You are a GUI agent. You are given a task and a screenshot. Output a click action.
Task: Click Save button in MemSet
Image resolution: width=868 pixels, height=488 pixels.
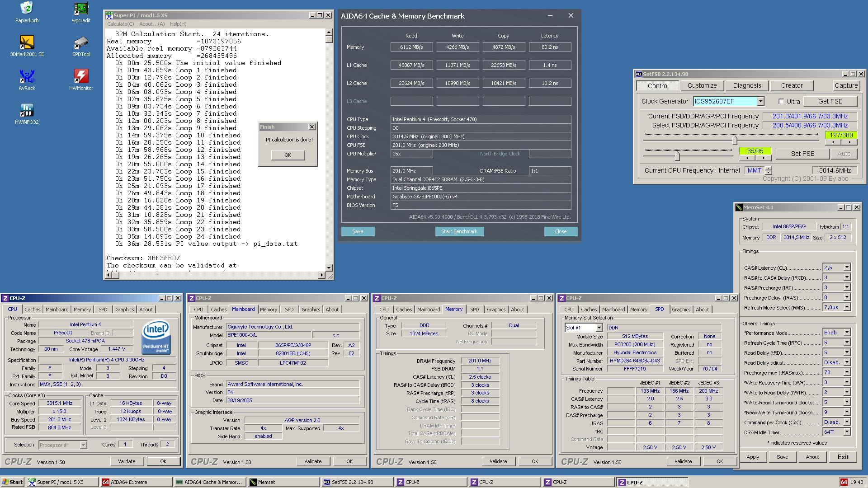(782, 457)
